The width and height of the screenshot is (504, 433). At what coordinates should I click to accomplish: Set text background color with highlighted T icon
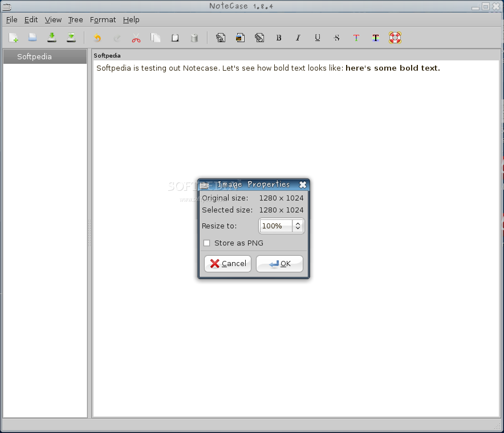[375, 38]
